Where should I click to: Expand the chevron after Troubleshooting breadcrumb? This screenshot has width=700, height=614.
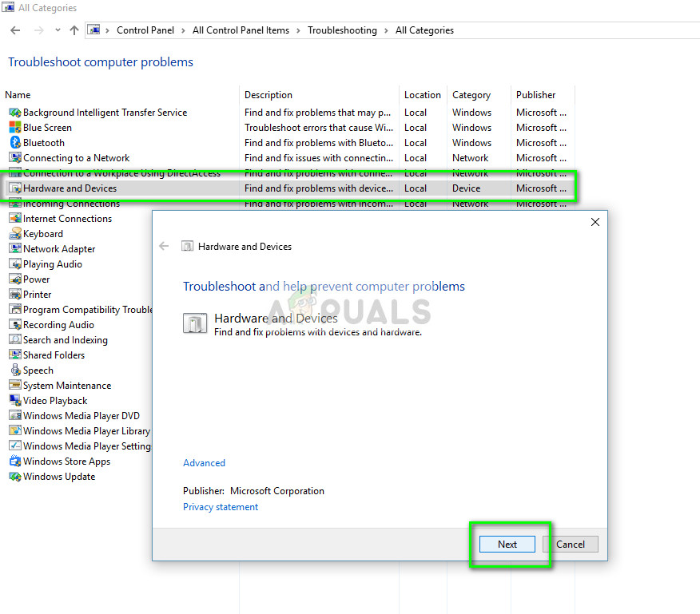coord(386,31)
